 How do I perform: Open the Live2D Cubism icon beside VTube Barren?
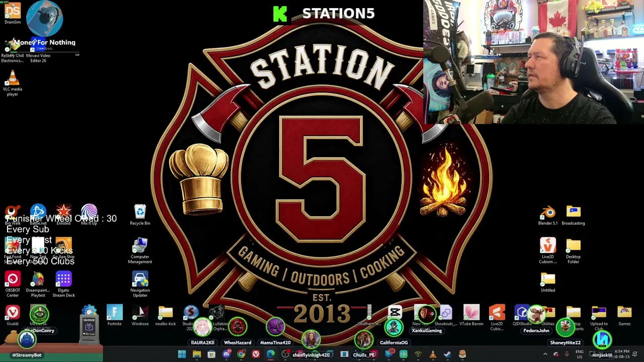(x=497, y=318)
